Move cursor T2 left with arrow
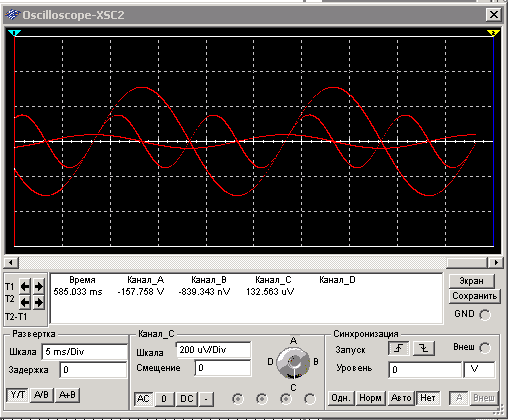The width and height of the screenshot is (508, 420). pos(25,303)
